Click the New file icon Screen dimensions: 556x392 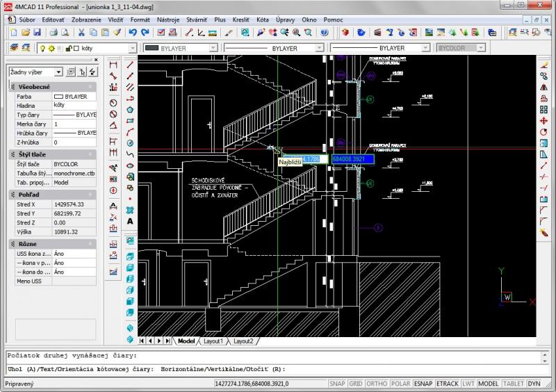coord(13,32)
